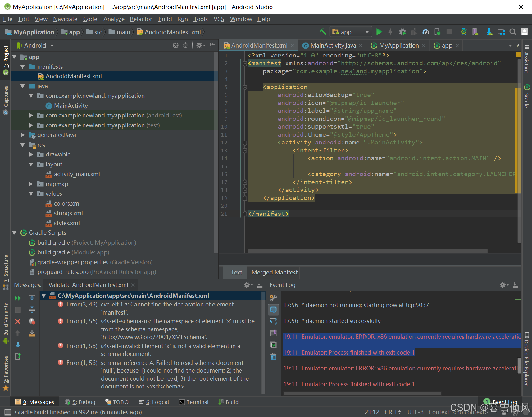Click the Make Project hammer icon
The image size is (532, 417).
click(x=323, y=32)
